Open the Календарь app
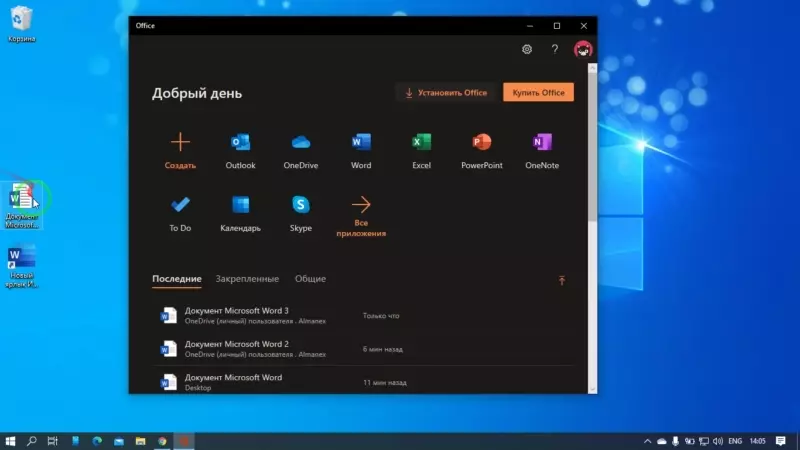This screenshot has width=800, height=450. pos(240,205)
